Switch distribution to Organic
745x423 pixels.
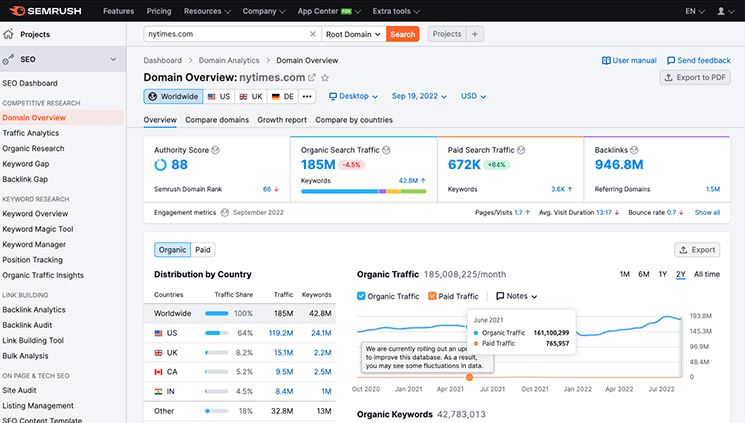(x=172, y=250)
